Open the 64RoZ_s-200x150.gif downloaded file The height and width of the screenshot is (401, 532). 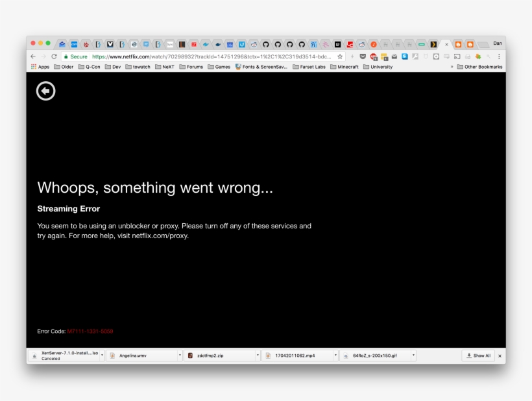(x=375, y=356)
